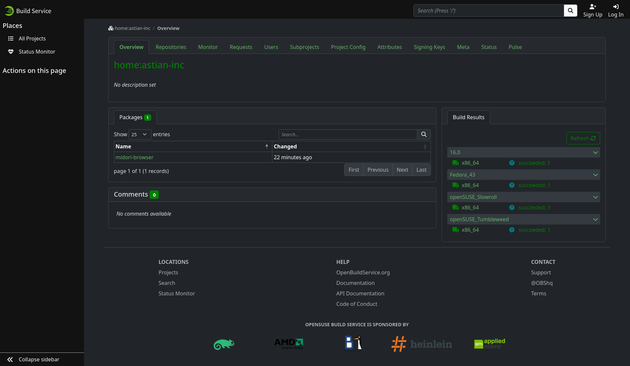Open the Terms footer link
The image size is (630, 366).
(x=538, y=294)
